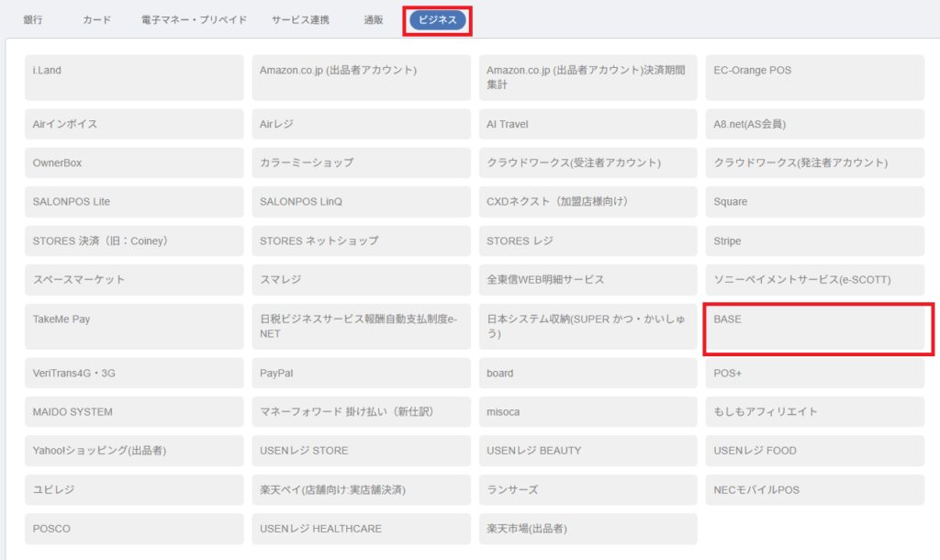
Task: Choose TakeMe Pay
Action: [134, 327]
